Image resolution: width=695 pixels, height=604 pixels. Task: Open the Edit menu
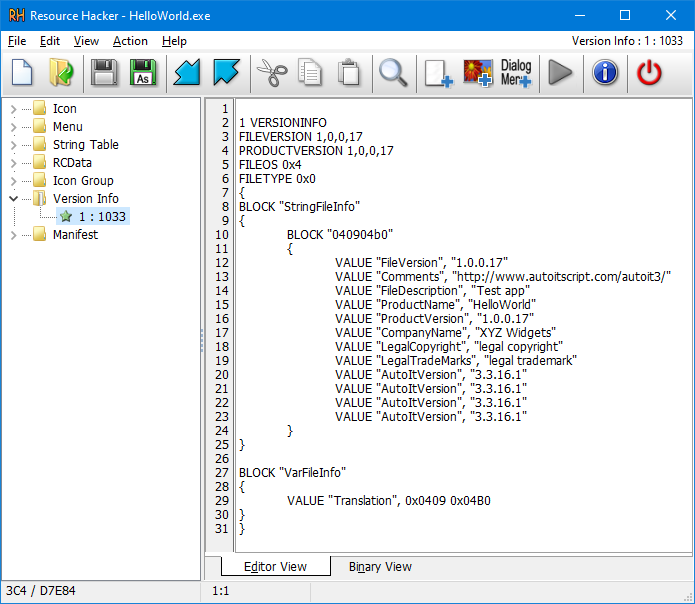50,41
